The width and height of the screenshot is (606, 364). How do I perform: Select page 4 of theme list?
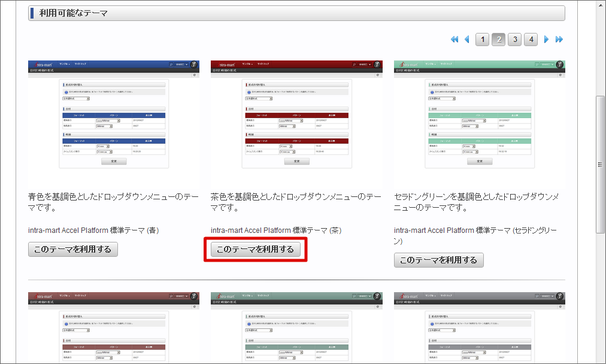pos(531,40)
